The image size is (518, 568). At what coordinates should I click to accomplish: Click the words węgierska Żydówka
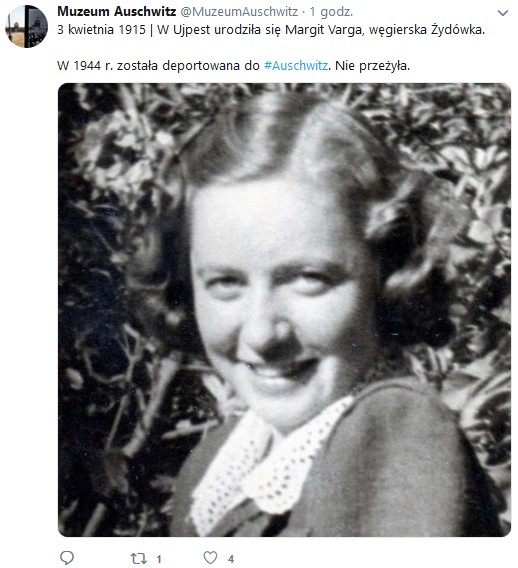427,30
